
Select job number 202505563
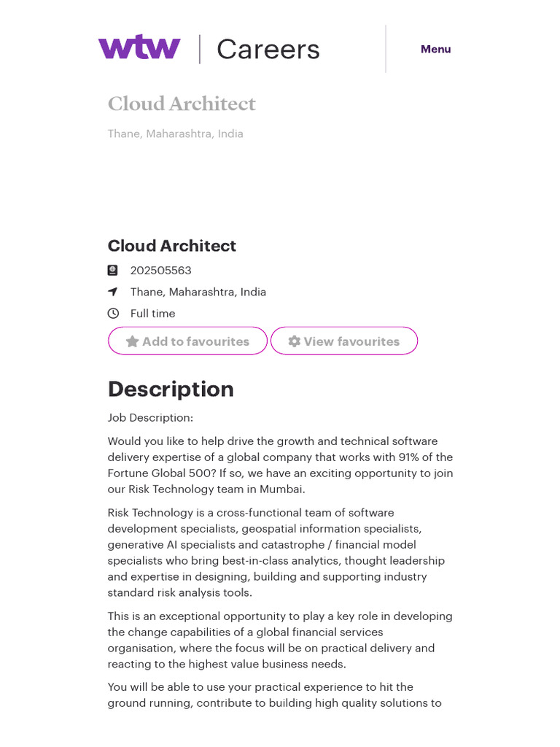[x=161, y=271]
